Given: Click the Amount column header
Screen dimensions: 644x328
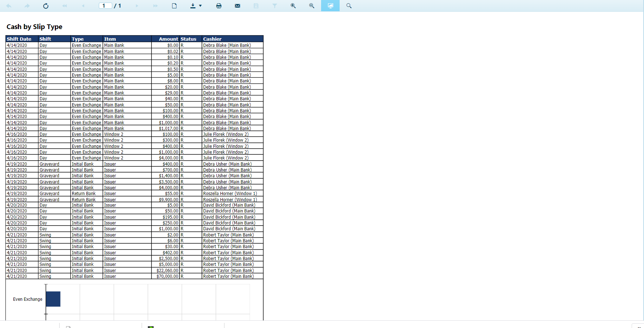Looking at the screenshot, I should click(x=169, y=39).
